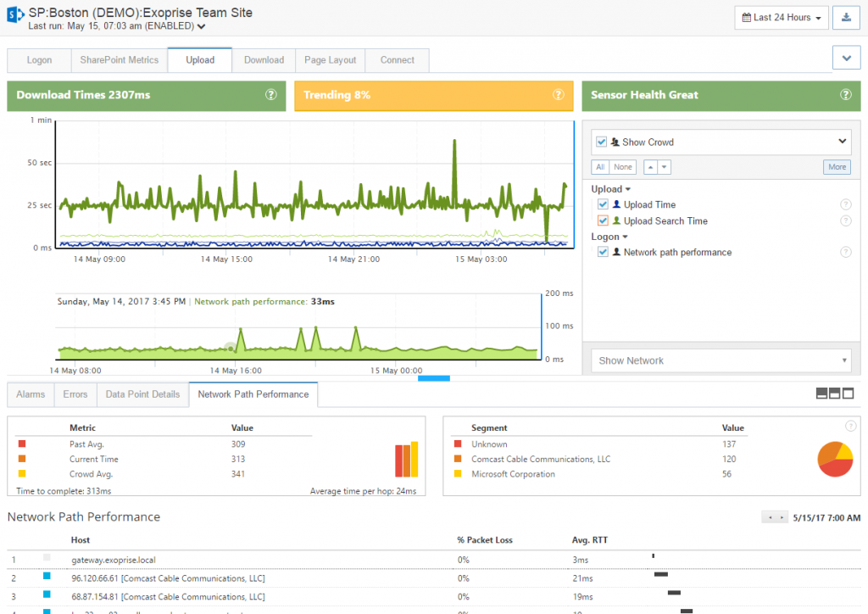Select the half-collapsed panel layout icon
Image resolution: width=868 pixels, height=614 pixels.
[x=835, y=393]
